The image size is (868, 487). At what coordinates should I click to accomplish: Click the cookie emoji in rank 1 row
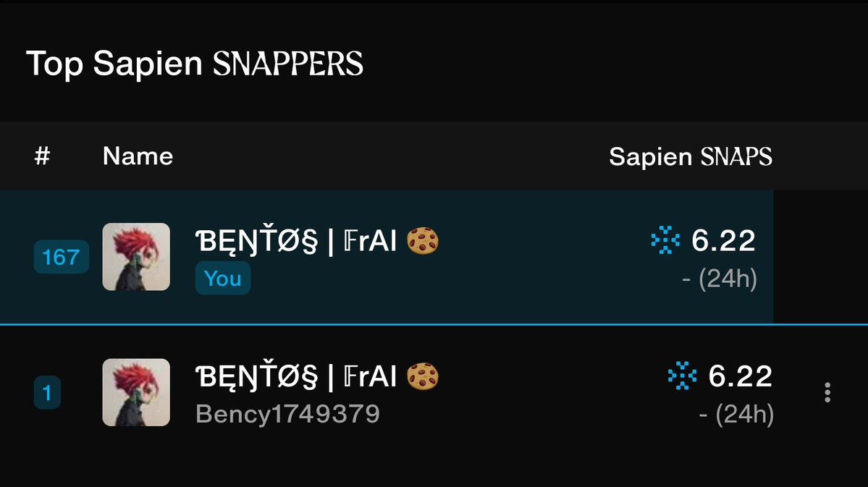pyautogui.click(x=422, y=376)
